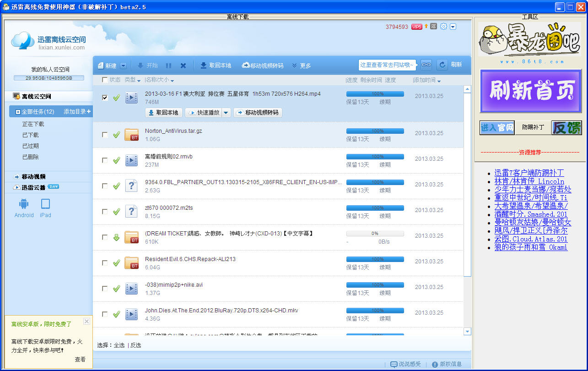
Task: Click the delete X icon in toolbar
Action: tap(183, 65)
